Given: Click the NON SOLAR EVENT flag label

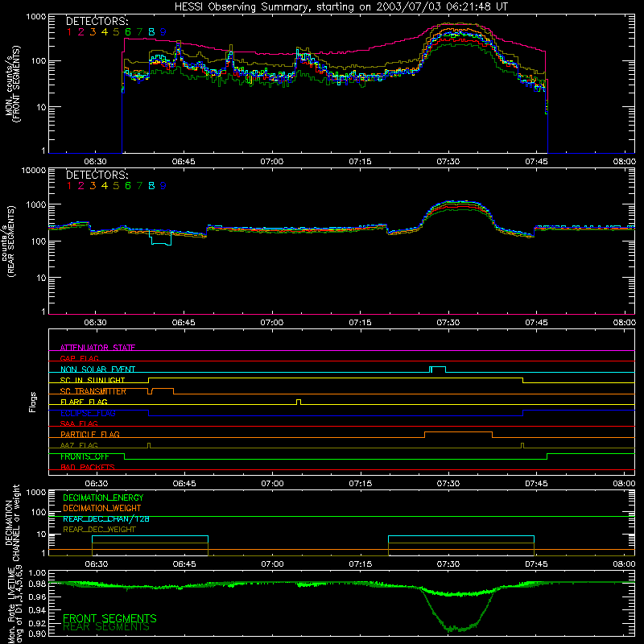Looking at the screenshot, I should pyautogui.click(x=97, y=369).
